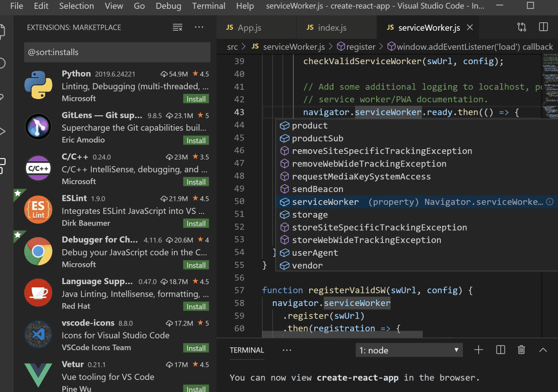Create a new terminal with plus icon

(x=478, y=350)
